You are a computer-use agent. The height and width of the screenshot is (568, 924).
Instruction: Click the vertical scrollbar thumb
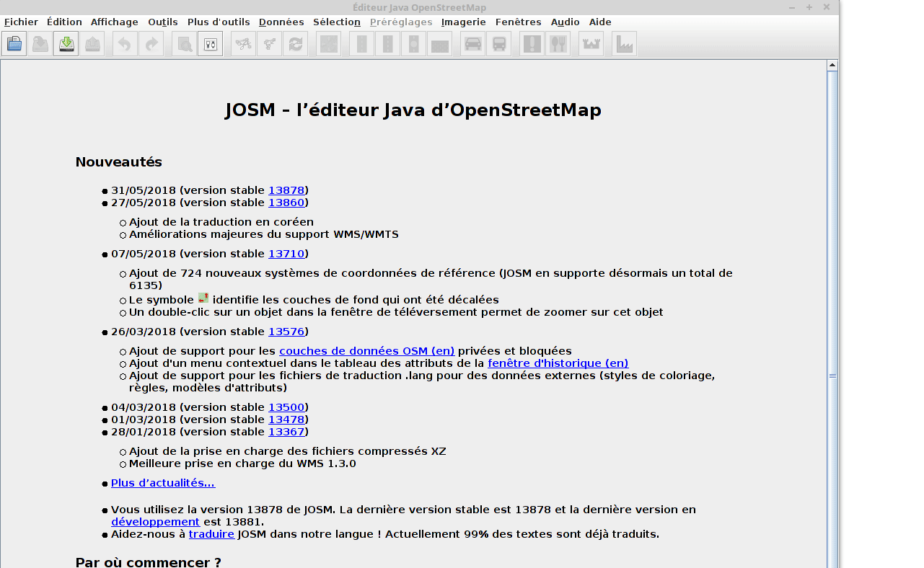coord(832,376)
